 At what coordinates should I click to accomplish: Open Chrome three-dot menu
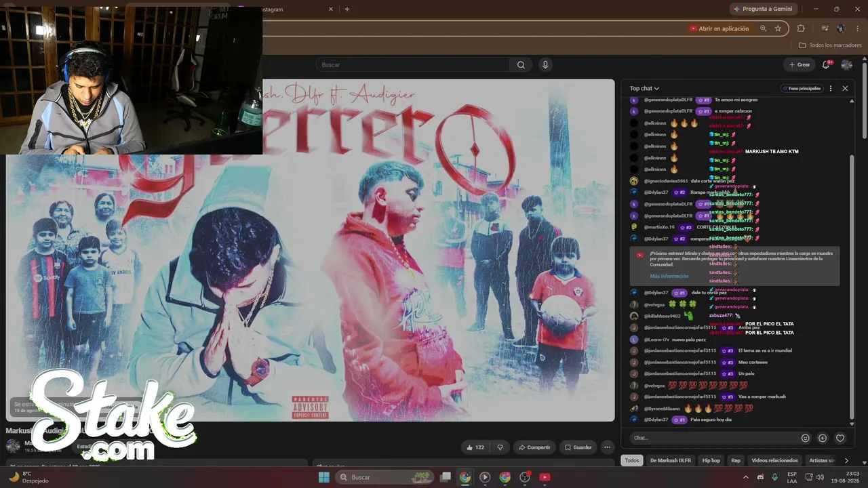point(857,28)
